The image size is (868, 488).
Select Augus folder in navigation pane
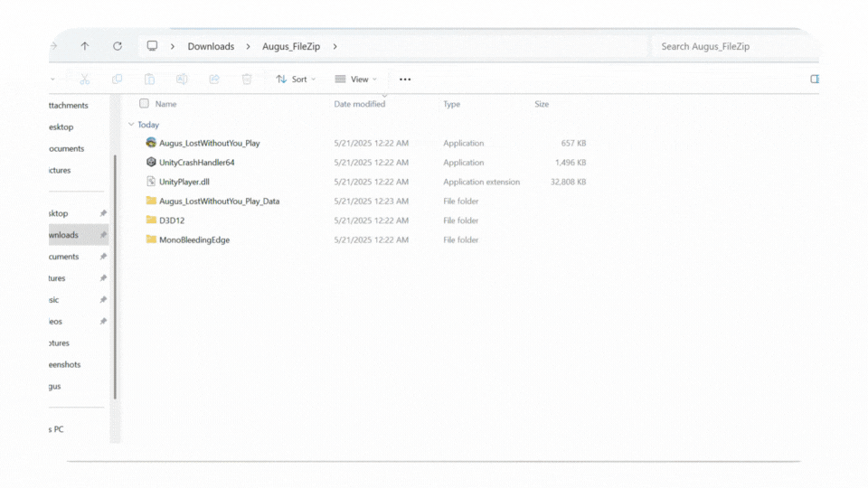point(55,386)
